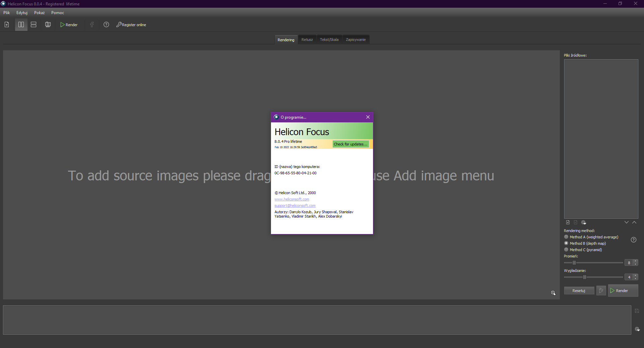
Task: Switch to the Retusz tab
Action: tap(307, 40)
